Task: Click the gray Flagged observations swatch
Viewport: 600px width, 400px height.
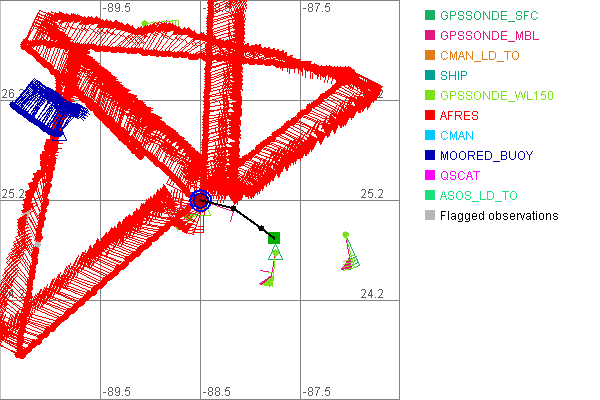Action: coord(430,216)
